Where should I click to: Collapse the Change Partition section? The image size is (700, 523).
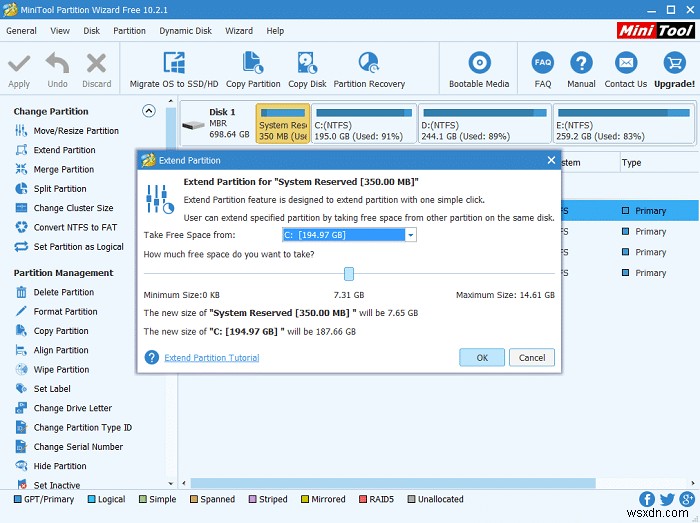(149, 111)
